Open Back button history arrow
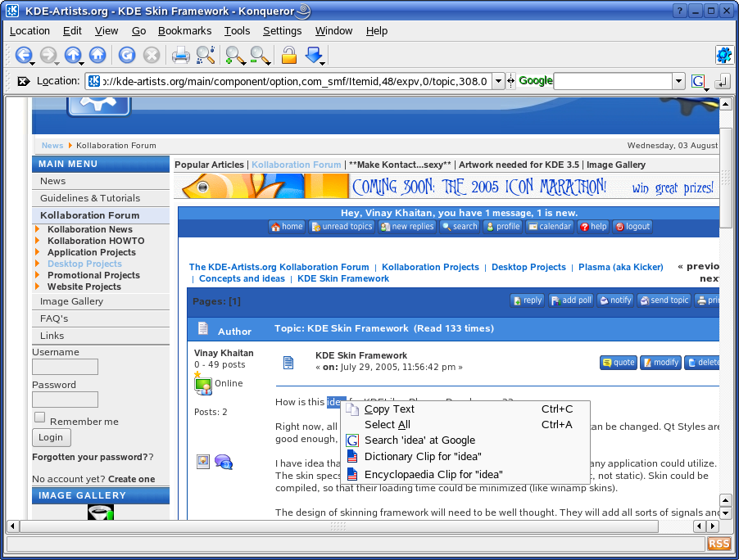 pos(32,64)
